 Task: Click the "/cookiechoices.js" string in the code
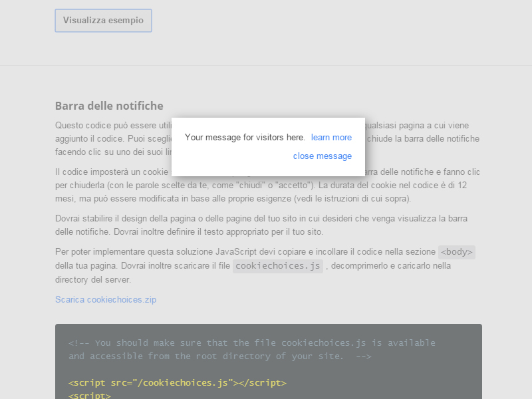[183, 383]
